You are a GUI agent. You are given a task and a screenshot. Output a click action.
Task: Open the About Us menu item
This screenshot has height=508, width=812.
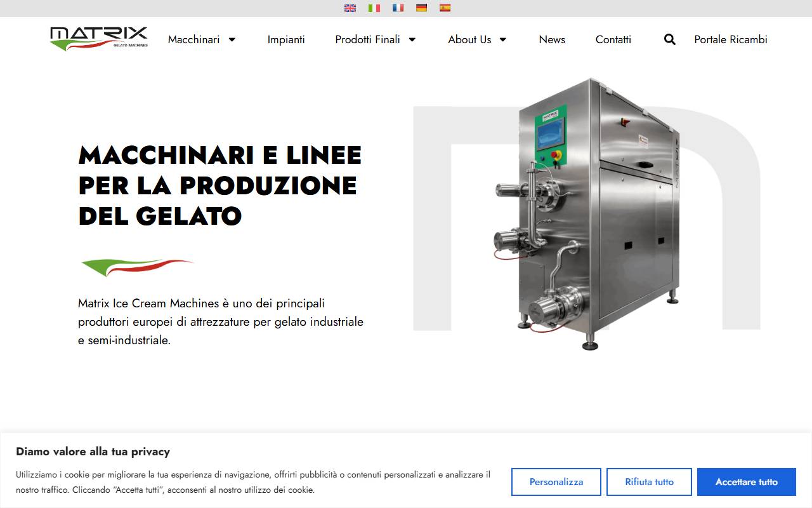point(469,39)
